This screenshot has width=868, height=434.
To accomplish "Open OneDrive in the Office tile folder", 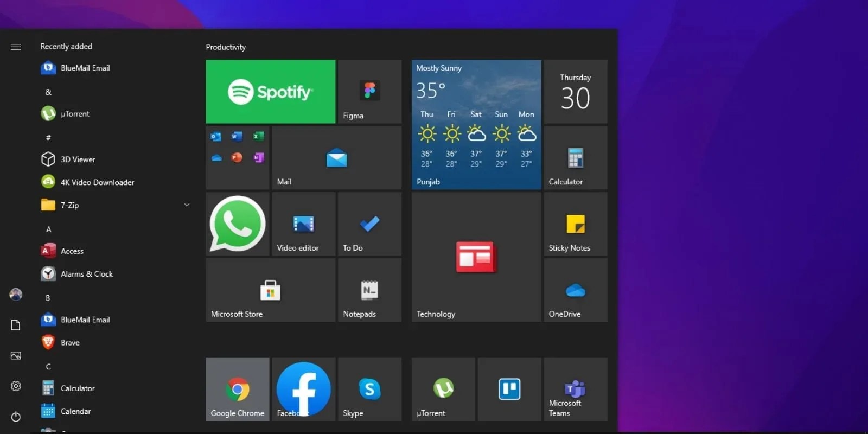I will click(216, 158).
